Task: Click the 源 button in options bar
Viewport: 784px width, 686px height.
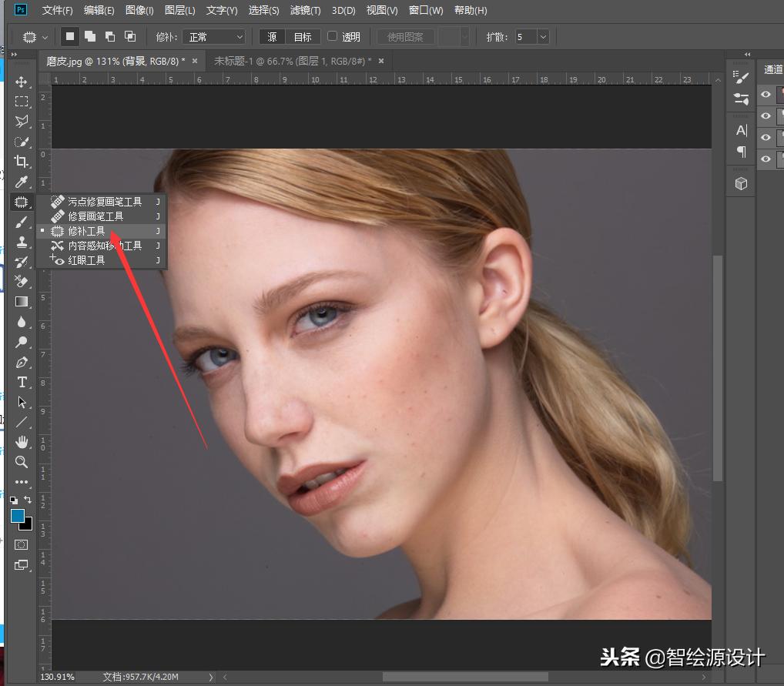Action: coord(272,37)
